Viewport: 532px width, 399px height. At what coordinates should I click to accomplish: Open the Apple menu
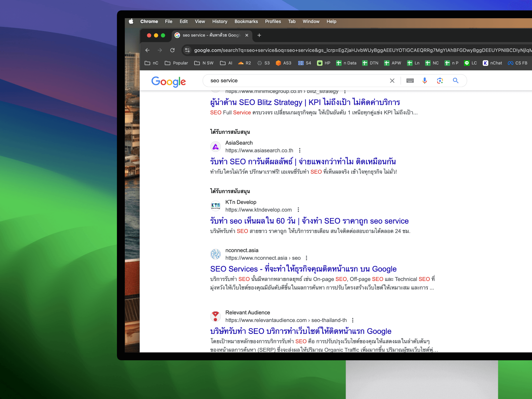(131, 21)
